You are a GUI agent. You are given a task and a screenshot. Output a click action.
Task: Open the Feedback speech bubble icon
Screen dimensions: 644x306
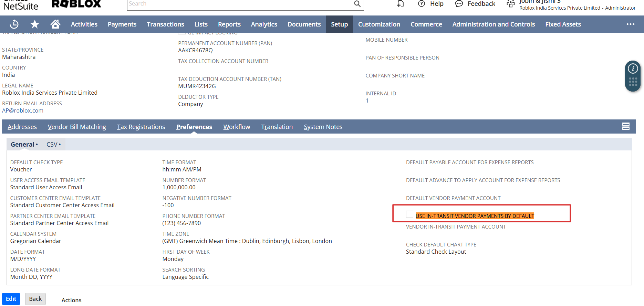tap(459, 4)
